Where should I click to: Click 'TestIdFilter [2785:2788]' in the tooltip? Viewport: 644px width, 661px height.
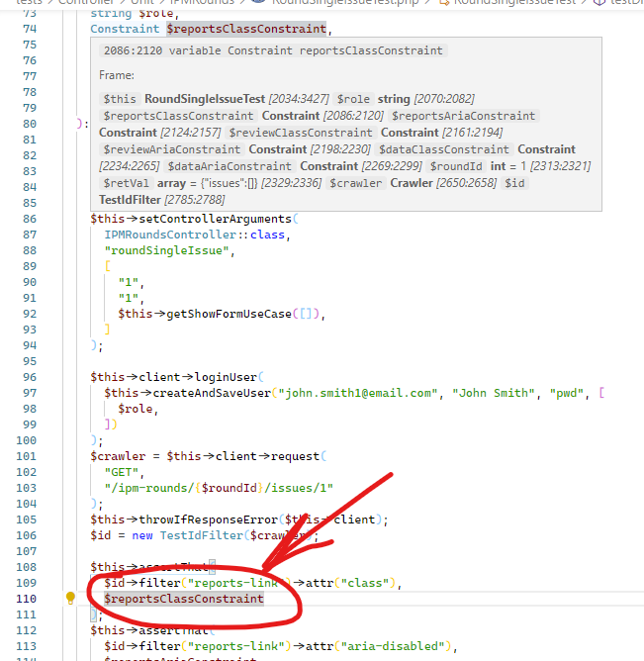point(162,200)
